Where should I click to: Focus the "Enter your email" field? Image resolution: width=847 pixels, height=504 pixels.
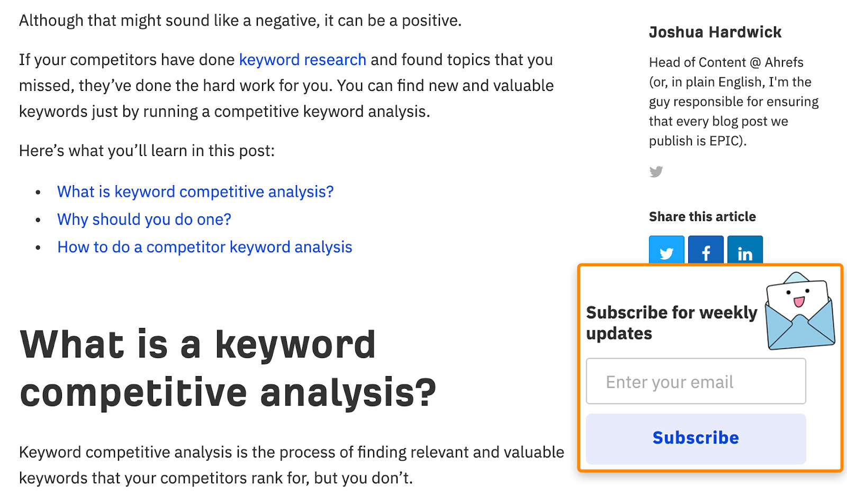coord(696,381)
